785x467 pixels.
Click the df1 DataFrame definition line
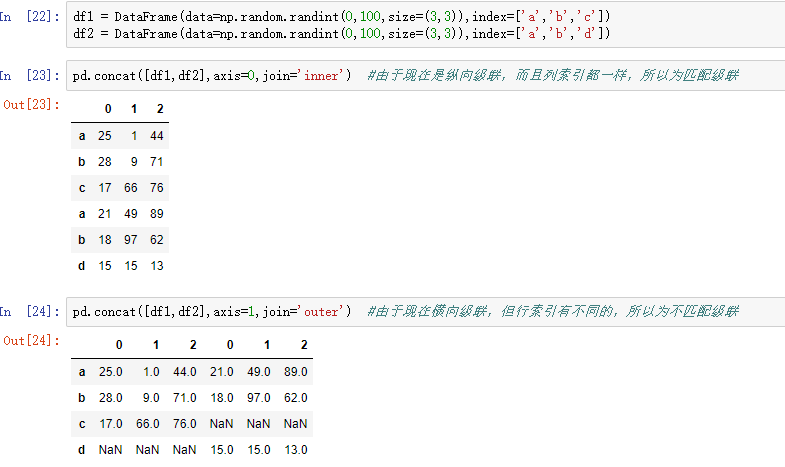[x=341, y=17]
